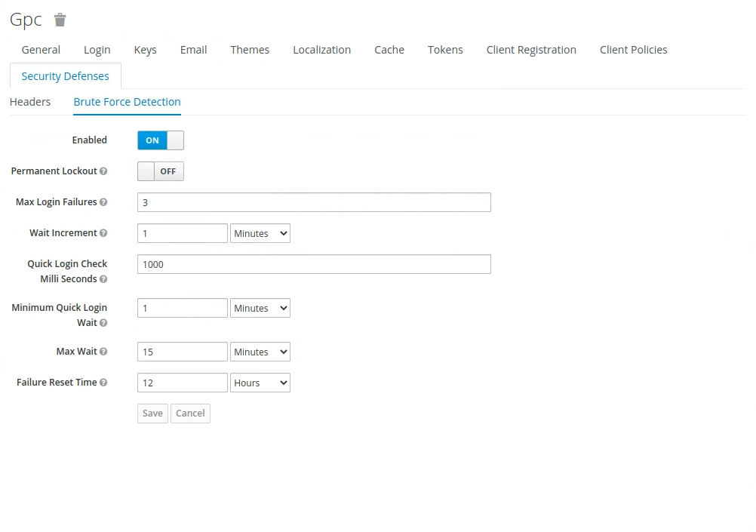
Task: Click help icon for Quick Login Check Milli Seconds
Action: click(103, 279)
